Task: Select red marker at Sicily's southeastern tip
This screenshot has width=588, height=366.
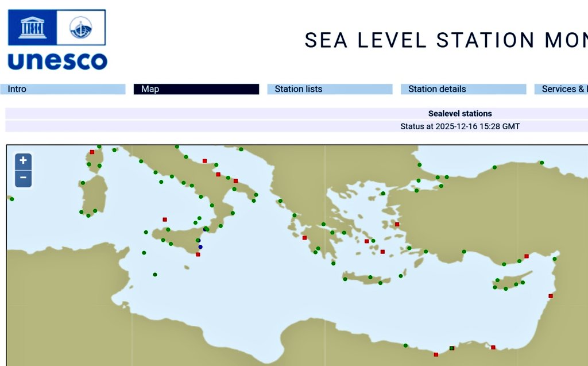Action: click(x=198, y=255)
